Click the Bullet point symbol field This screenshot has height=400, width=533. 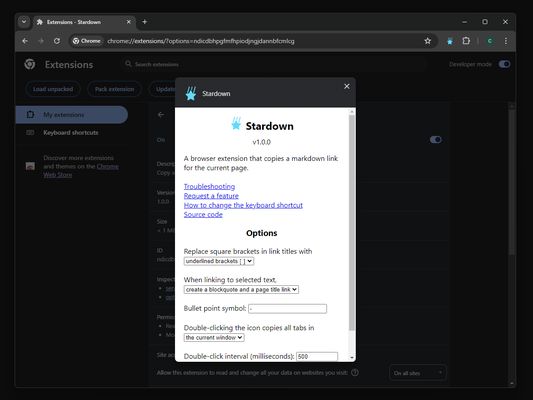tap(287, 309)
